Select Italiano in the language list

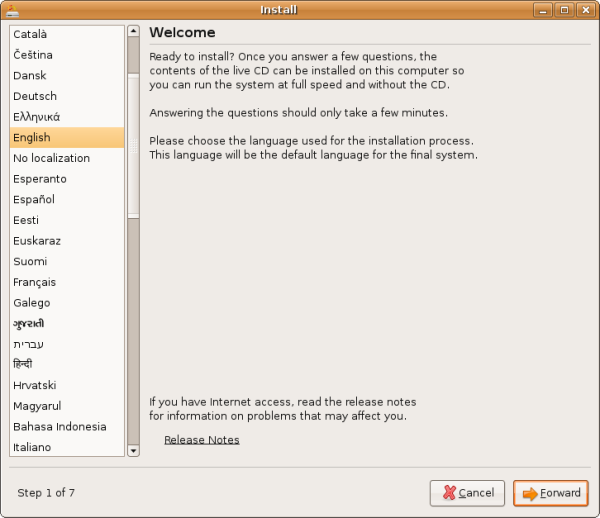(67, 447)
